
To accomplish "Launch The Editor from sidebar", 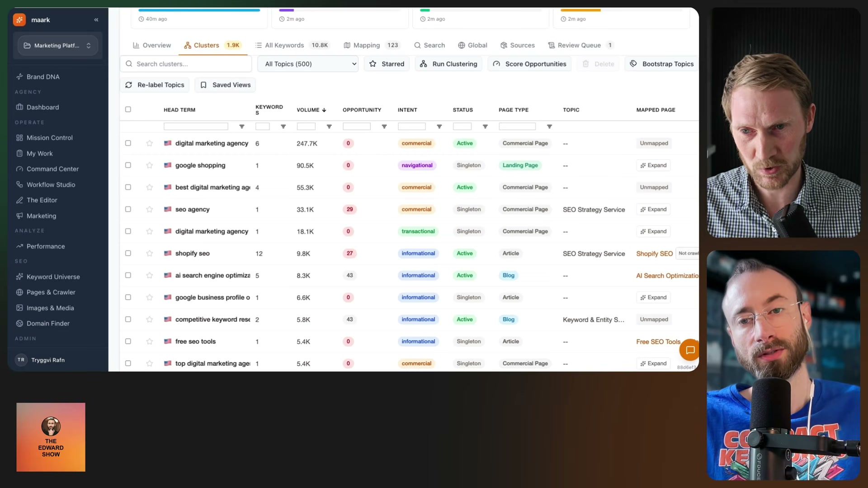I will (42, 200).
